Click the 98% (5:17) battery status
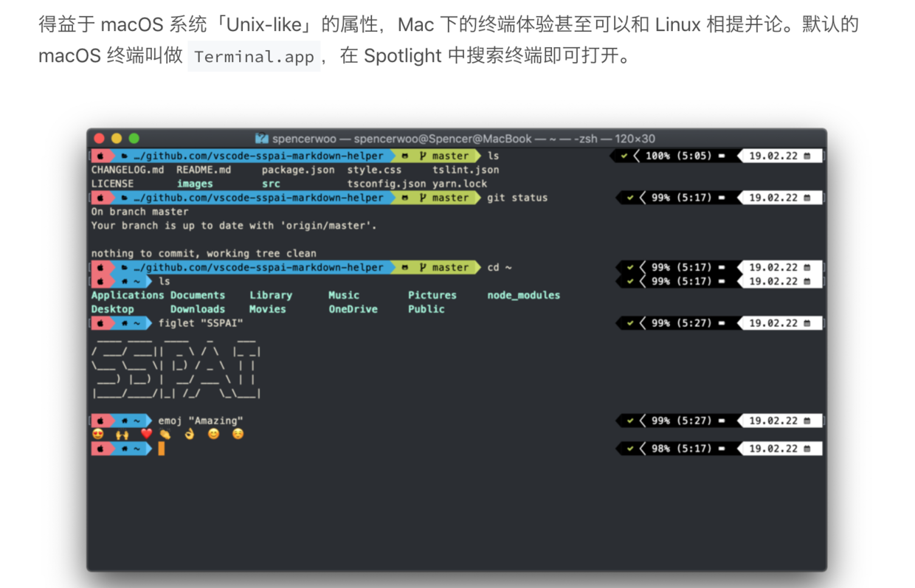Viewport: 915px width, 588px height. (682, 449)
